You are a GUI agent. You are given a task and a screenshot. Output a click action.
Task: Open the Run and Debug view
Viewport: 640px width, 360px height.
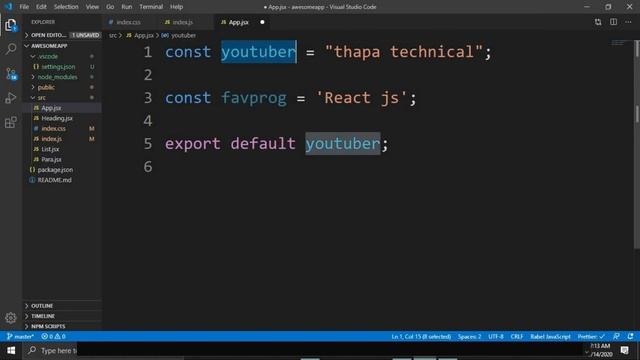[x=11, y=98]
